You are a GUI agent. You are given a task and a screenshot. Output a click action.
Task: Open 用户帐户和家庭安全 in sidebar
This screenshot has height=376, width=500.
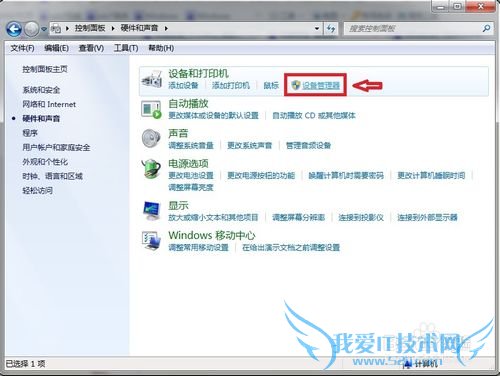click(56, 147)
